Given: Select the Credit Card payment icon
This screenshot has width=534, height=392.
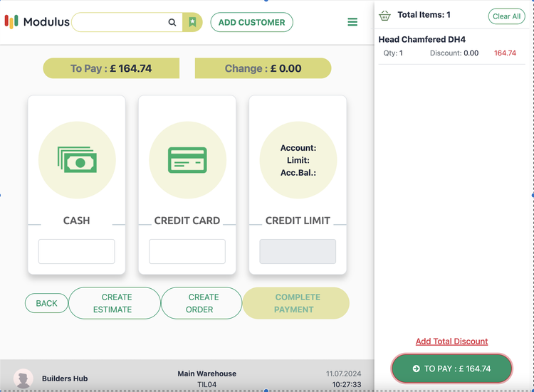Looking at the screenshot, I should click(187, 160).
